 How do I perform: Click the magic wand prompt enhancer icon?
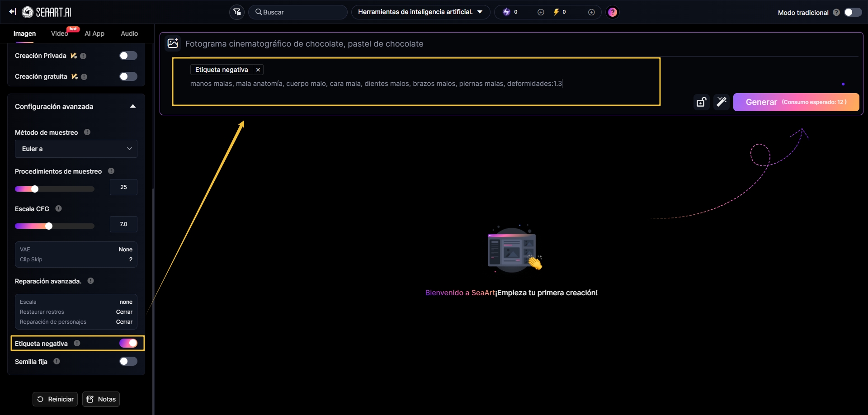(721, 102)
